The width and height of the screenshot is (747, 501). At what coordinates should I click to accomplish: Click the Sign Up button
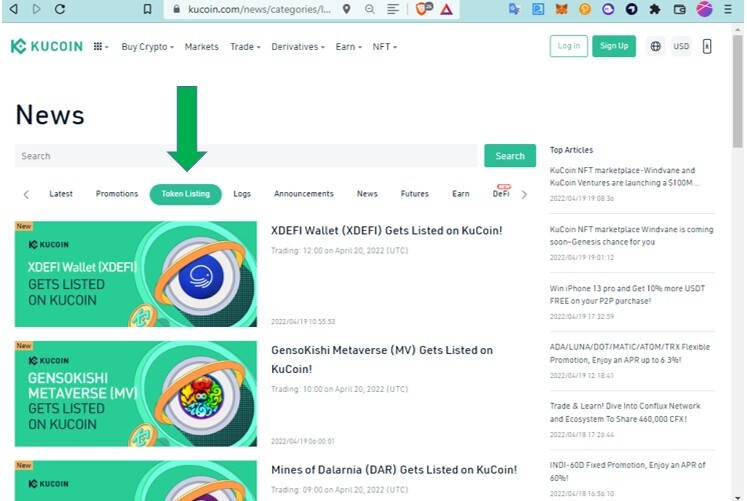click(614, 46)
